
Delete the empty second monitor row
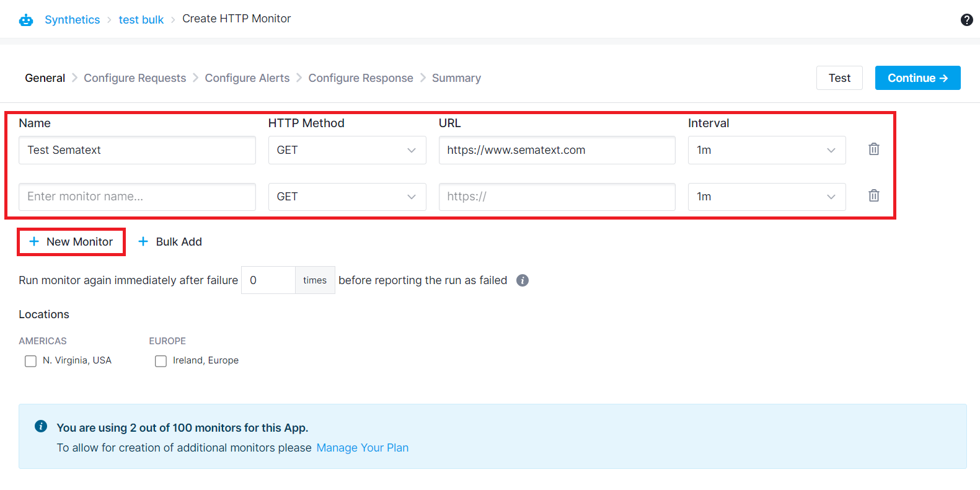click(873, 195)
